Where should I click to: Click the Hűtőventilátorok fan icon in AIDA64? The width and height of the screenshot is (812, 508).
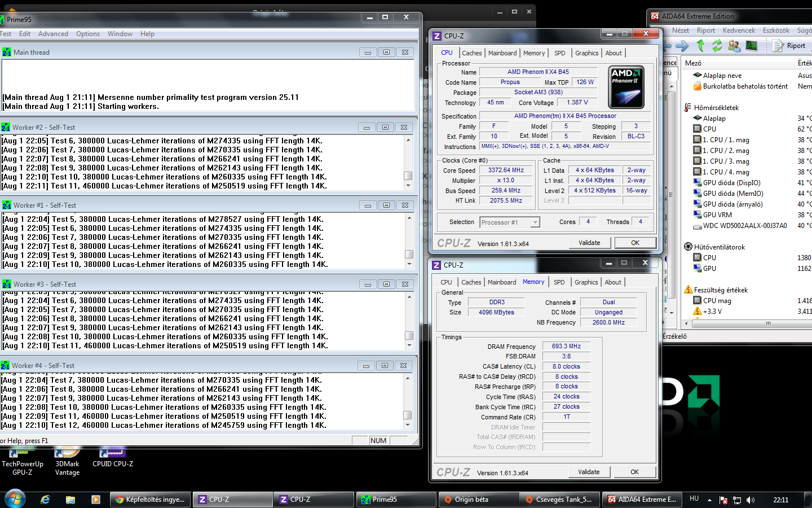(x=688, y=247)
